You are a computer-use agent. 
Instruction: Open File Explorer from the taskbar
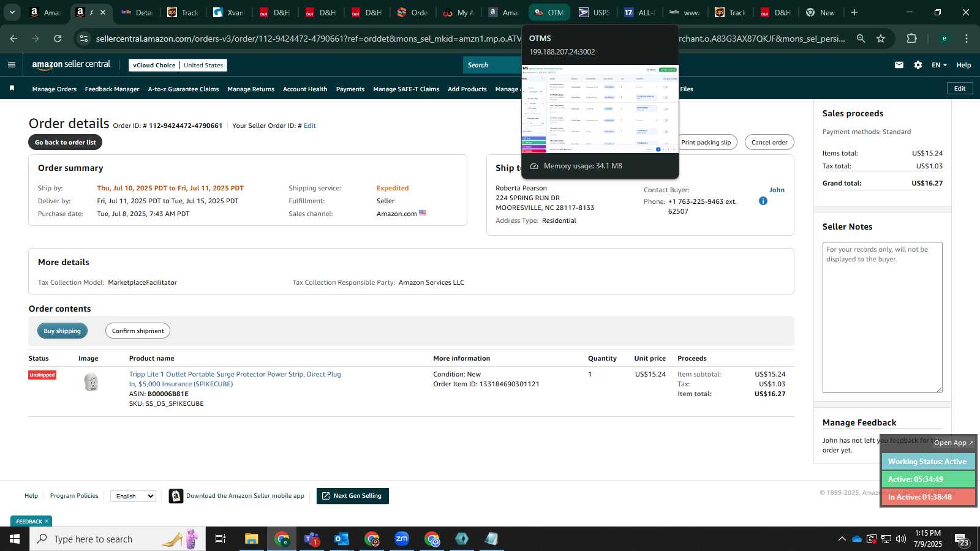point(252,539)
